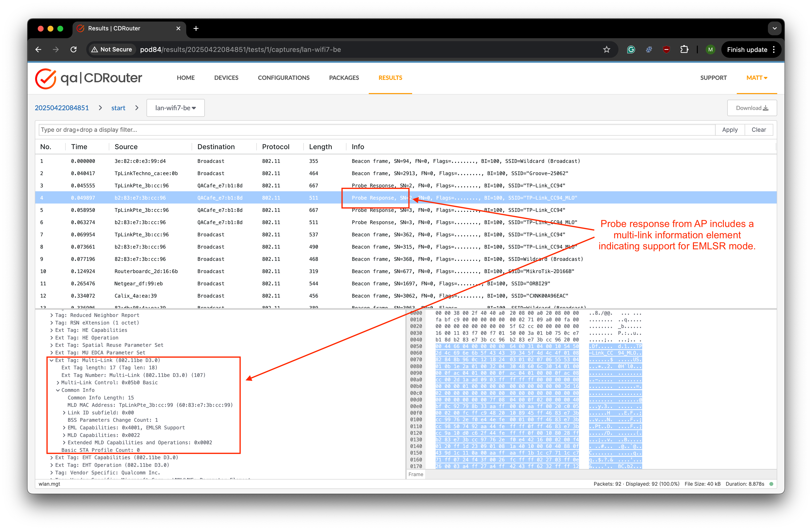The image size is (812, 530).
Task: Expand Extended MLD Capabilities and Operations
Action: tap(64, 443)
